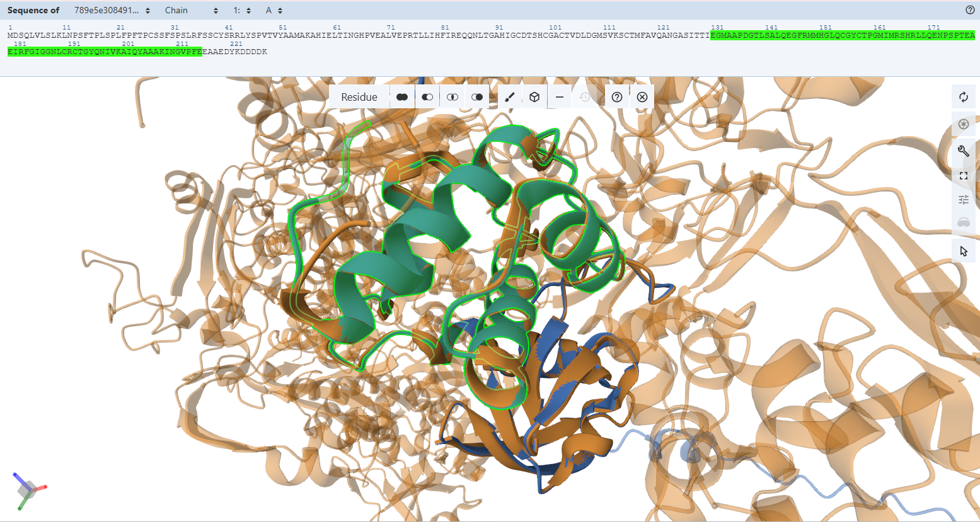Click the XYZ axes orientation gizmo
980x522 pixels.
pyautogui.click(x=28, y=490)
